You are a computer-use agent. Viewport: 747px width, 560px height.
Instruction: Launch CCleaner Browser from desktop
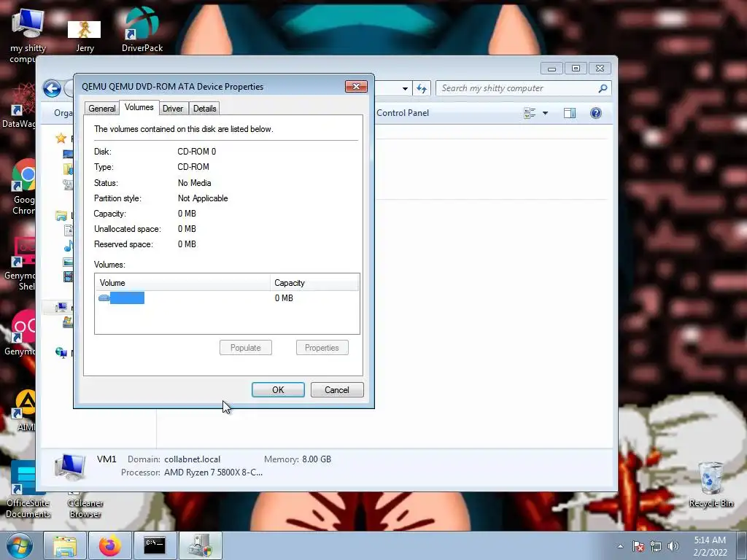pos(85,507)
